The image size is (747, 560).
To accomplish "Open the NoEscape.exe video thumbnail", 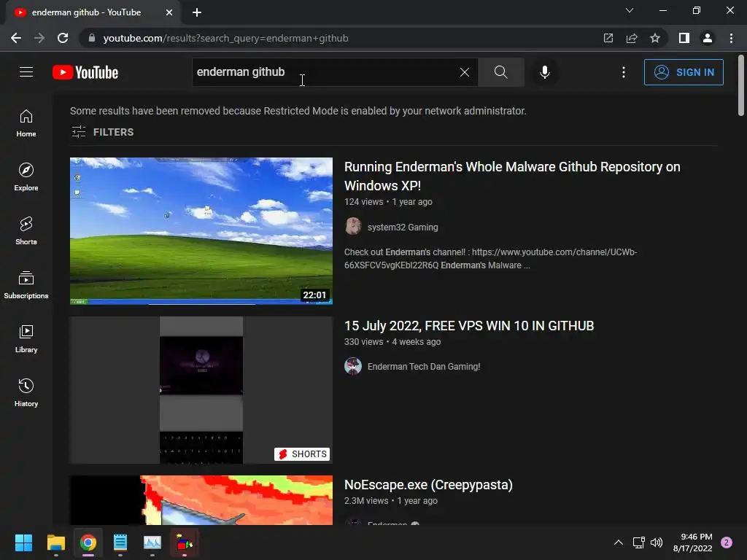I will [201, 500].
